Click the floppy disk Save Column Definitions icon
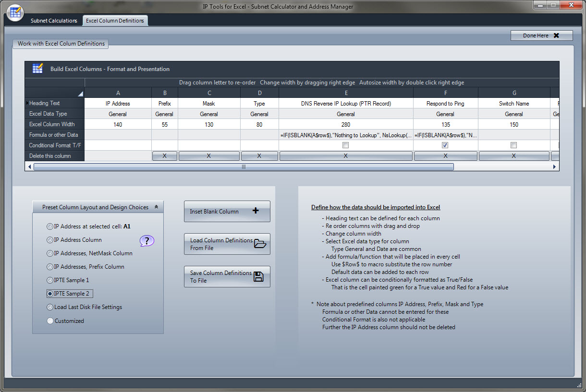586x392 pixels. coord(258,276)
